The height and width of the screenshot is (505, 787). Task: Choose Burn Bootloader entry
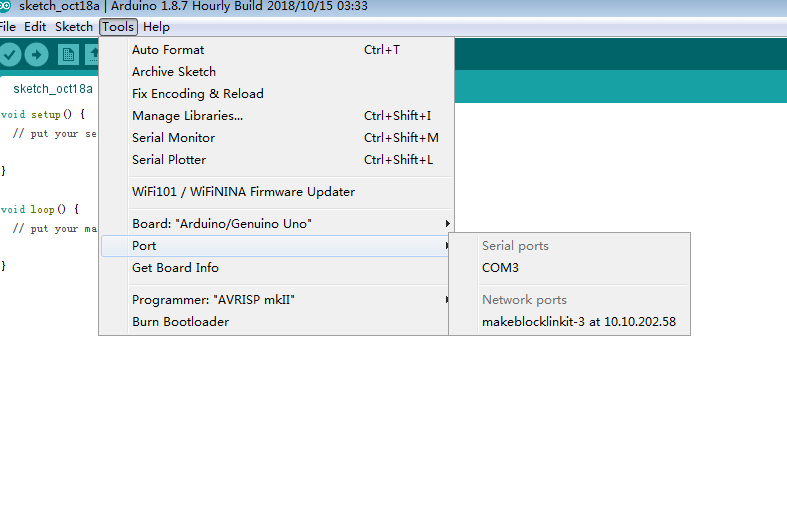tap(275, 322)
